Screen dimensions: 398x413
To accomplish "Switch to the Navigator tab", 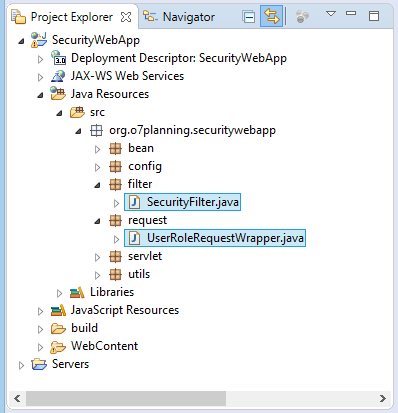I will click(179, 17).
